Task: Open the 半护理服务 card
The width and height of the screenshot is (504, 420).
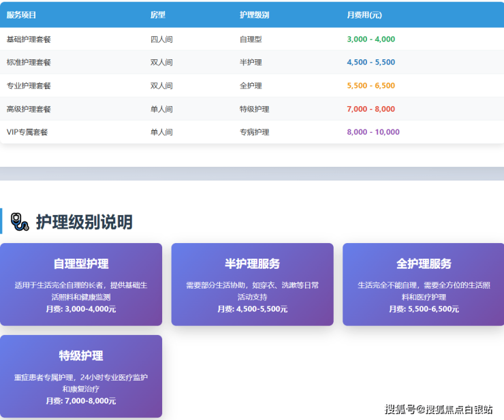Action: point(252,285)
